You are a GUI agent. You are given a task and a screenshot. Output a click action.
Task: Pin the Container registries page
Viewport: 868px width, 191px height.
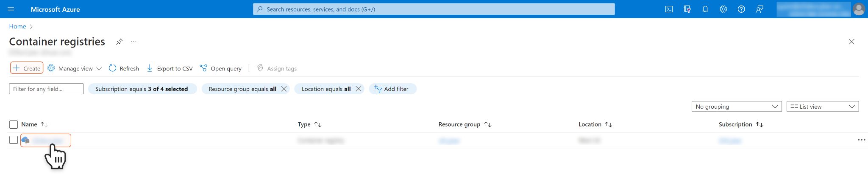click(120, 42)
